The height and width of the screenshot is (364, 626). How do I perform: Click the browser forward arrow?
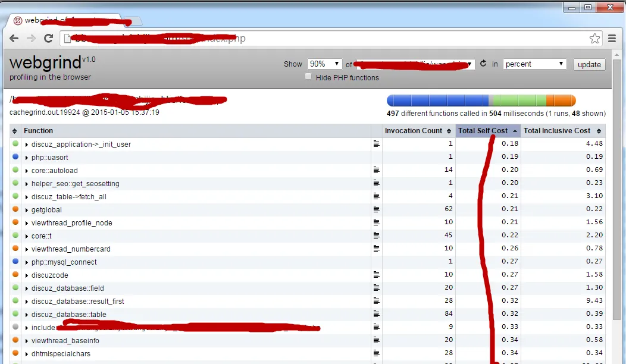tap(31, 38)
